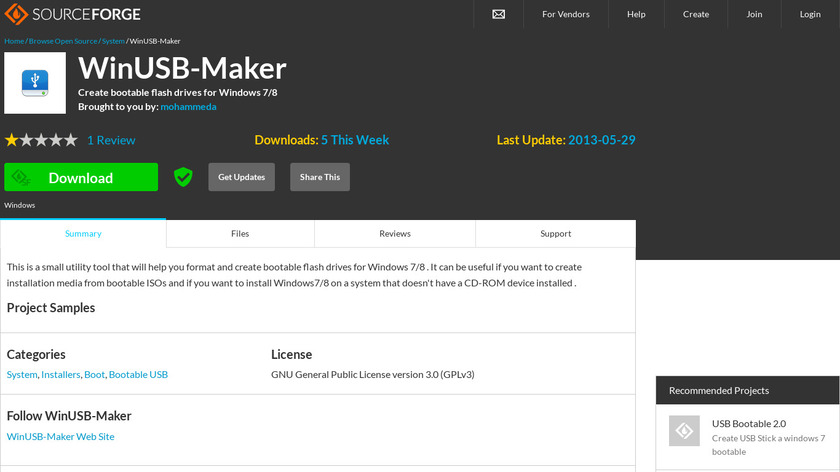Click the green verified shield icon
This screenshot has width=840, height=472.
coord(183,177)
